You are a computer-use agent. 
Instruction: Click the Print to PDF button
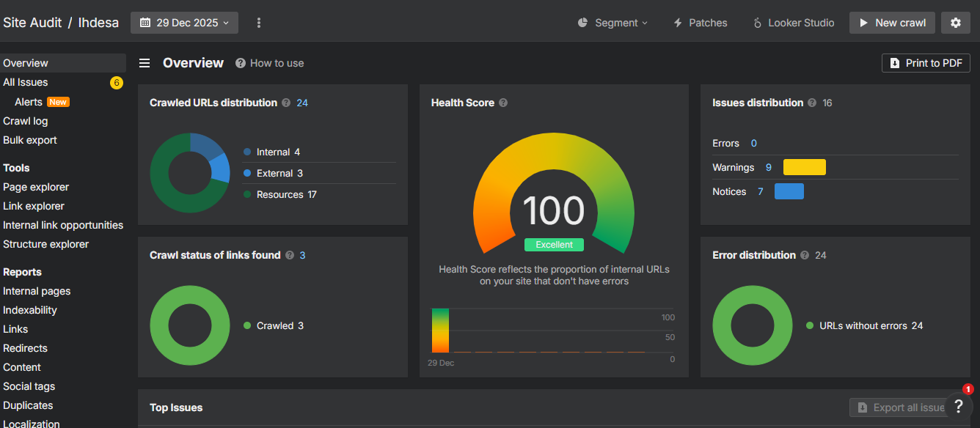pyautogui.click(x=926, y=63)
